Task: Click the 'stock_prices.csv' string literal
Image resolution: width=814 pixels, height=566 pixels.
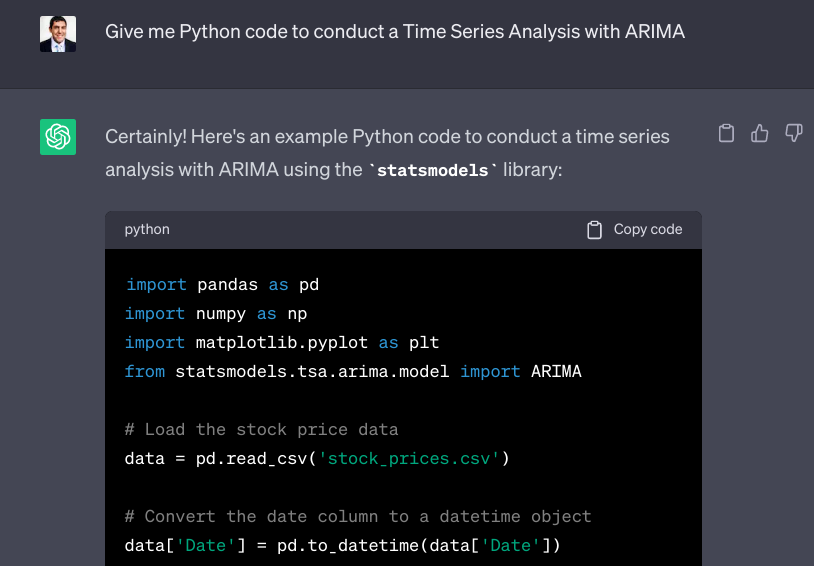Action: coord(409,459)
